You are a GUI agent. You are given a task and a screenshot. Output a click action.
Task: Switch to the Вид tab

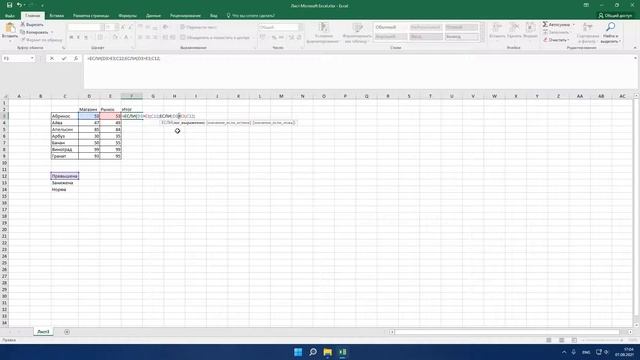[x=213, y=16]
